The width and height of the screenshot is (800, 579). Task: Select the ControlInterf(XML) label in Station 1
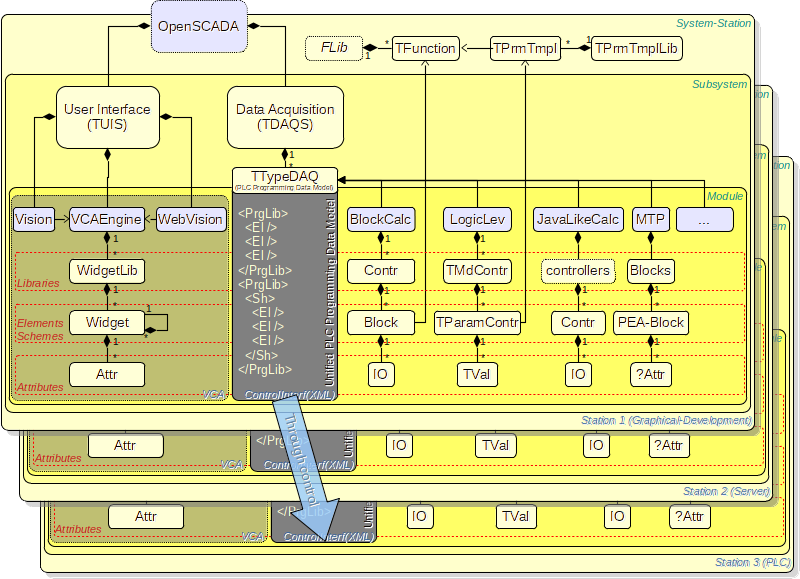point(290,395)
